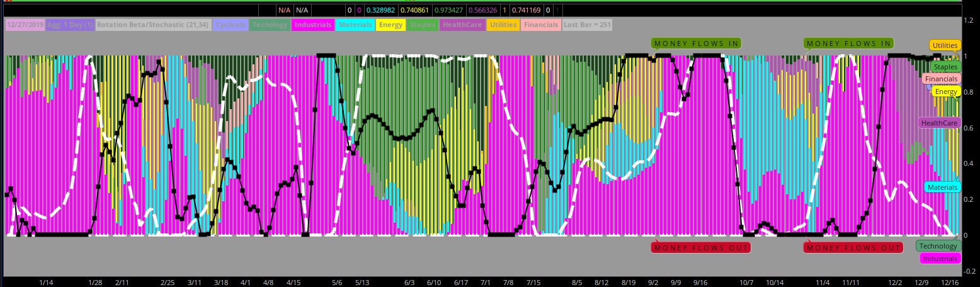Click the Techology legend label in top bar

click(x=270, y=25)
